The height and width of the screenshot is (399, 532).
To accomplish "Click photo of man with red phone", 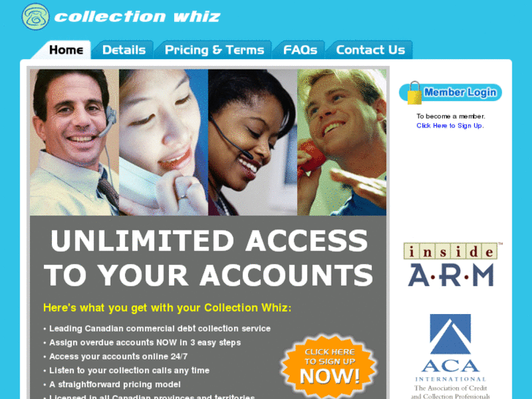I will 342,142.
